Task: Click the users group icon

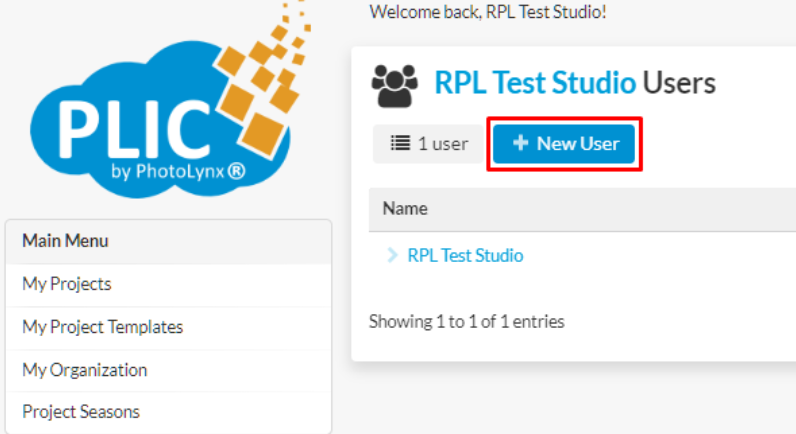Action: pyautogui.click(x=394, y=86)
